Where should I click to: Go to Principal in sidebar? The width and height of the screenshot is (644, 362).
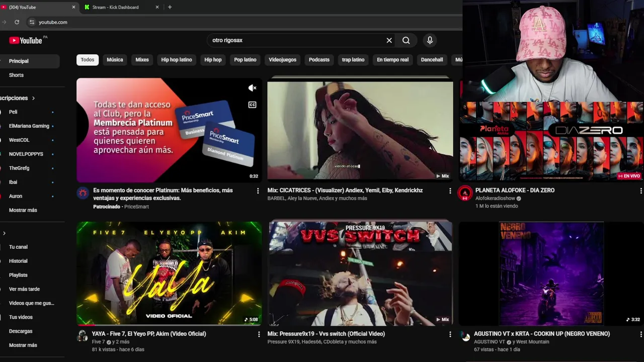pos(29,61)
